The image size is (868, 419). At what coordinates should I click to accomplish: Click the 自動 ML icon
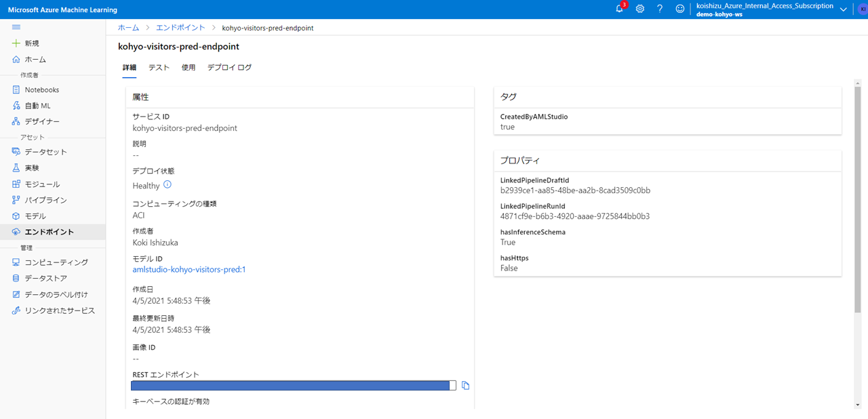[x=16, y=106]
